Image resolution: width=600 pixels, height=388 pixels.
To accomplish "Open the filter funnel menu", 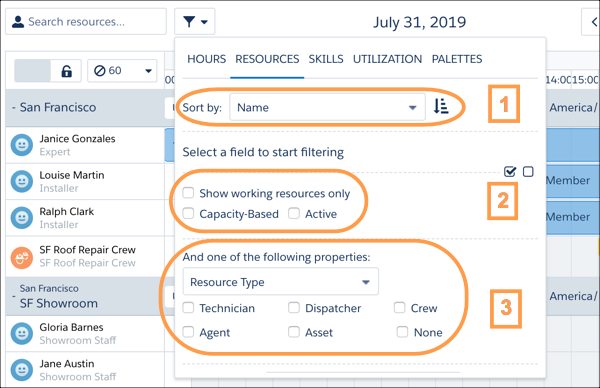I will point(194,22).
